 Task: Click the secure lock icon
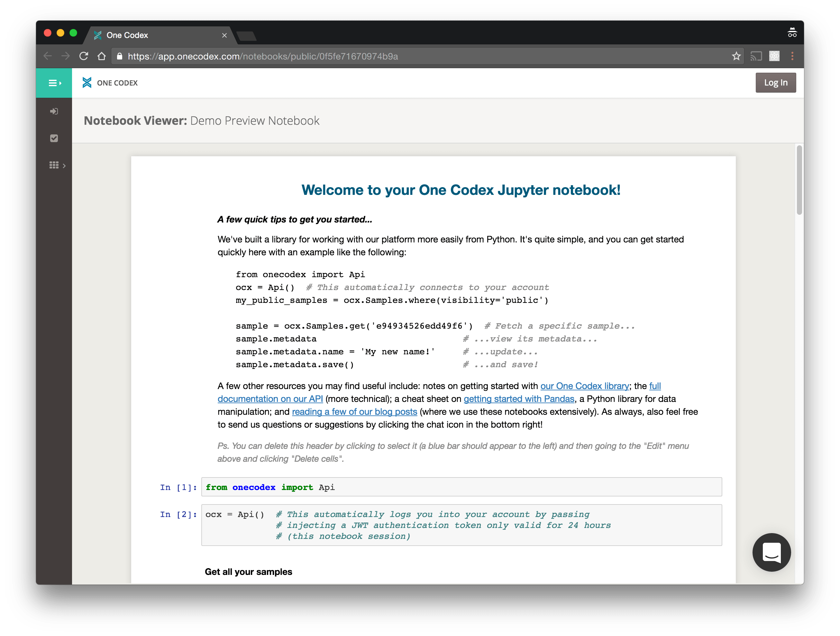click(120, 56)
